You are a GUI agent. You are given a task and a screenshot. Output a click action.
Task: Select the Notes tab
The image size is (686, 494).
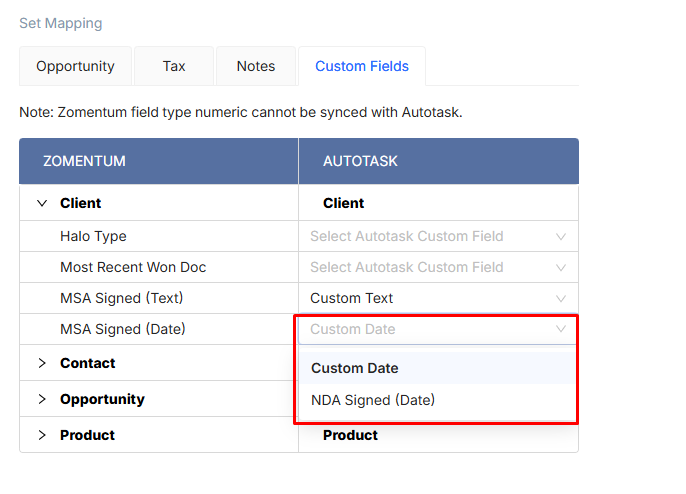tap(256, 66)
